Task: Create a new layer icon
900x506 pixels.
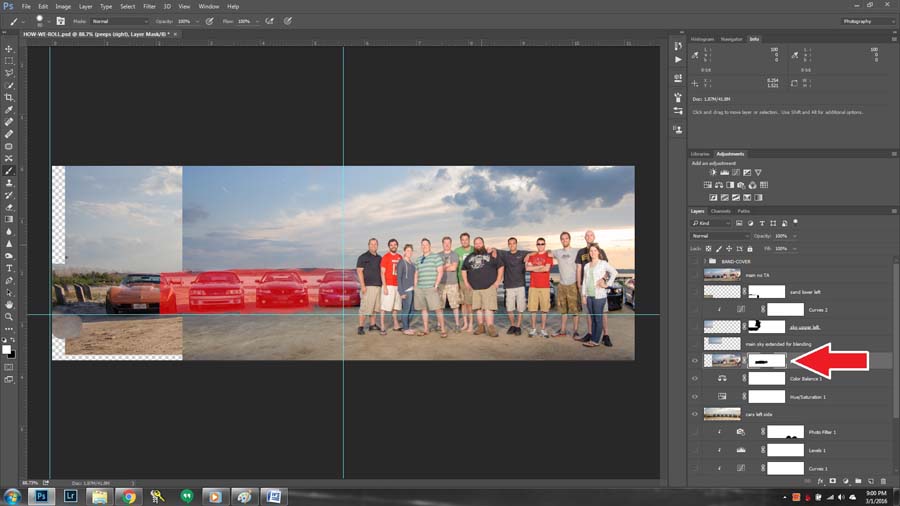Action: tap(871, 481)
